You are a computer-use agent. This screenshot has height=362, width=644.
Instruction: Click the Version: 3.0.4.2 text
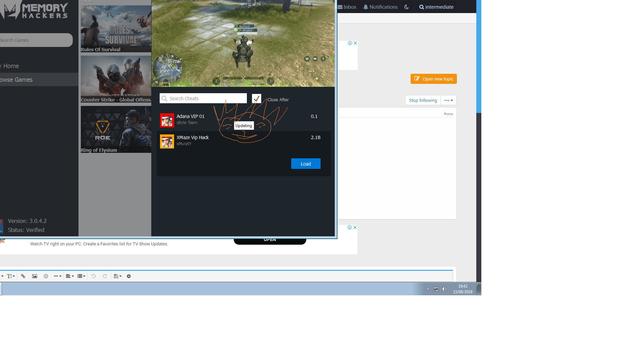27,221
